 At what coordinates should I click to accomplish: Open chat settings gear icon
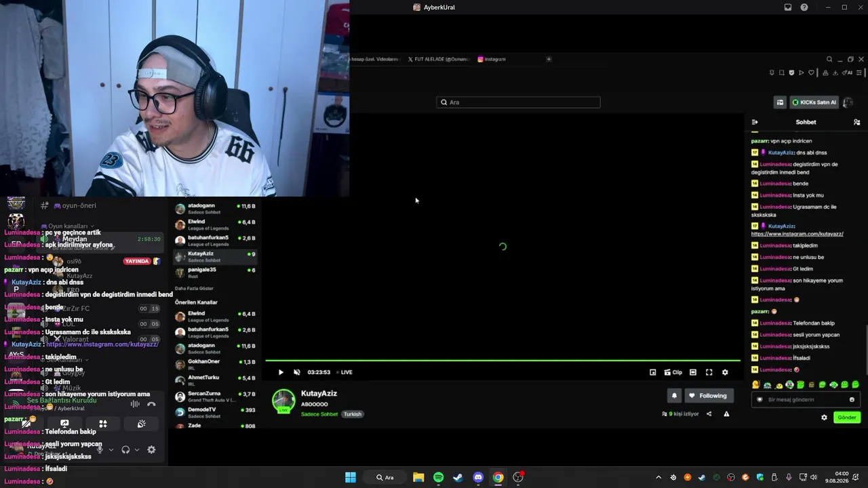coord(825,418)
